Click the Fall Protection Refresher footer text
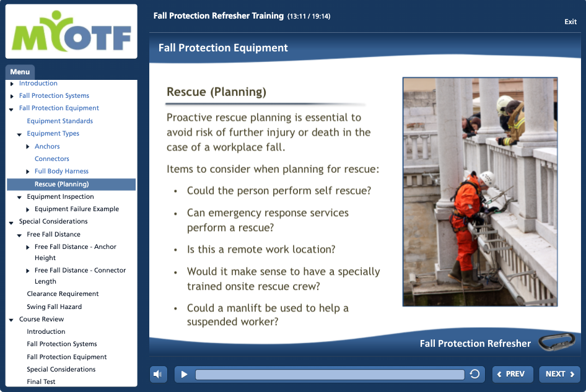 475,344
